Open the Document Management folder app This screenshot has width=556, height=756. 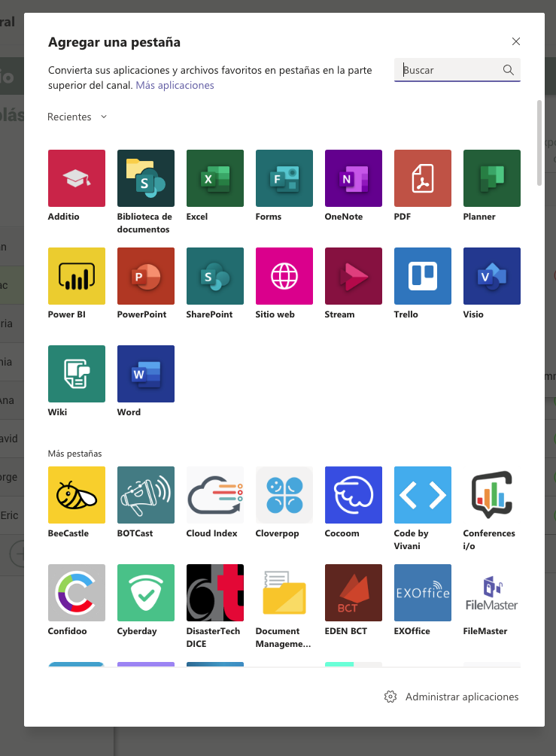point(284,593)
